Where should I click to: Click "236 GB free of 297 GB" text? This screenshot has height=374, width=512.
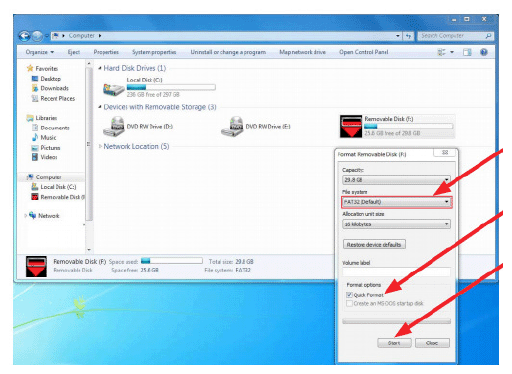pos(153,95)
